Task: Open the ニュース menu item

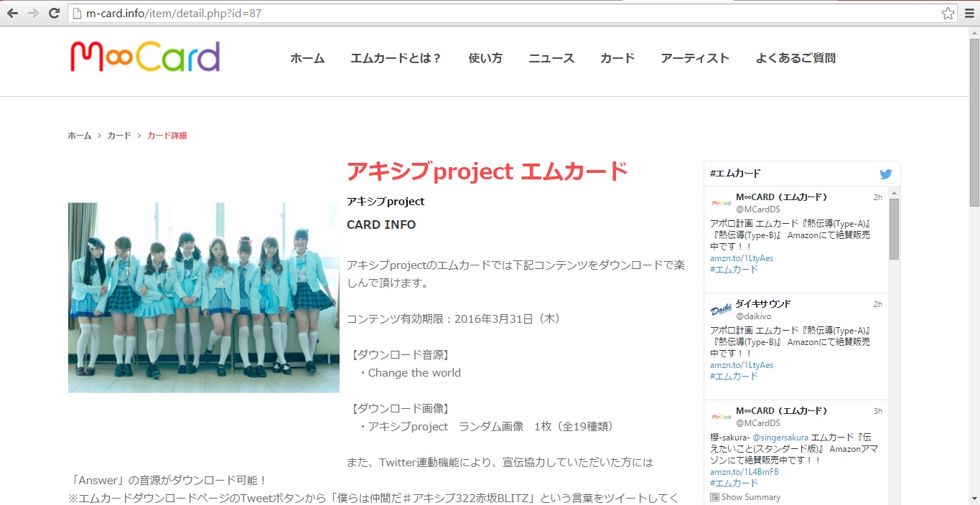Action: coord(551,58)
